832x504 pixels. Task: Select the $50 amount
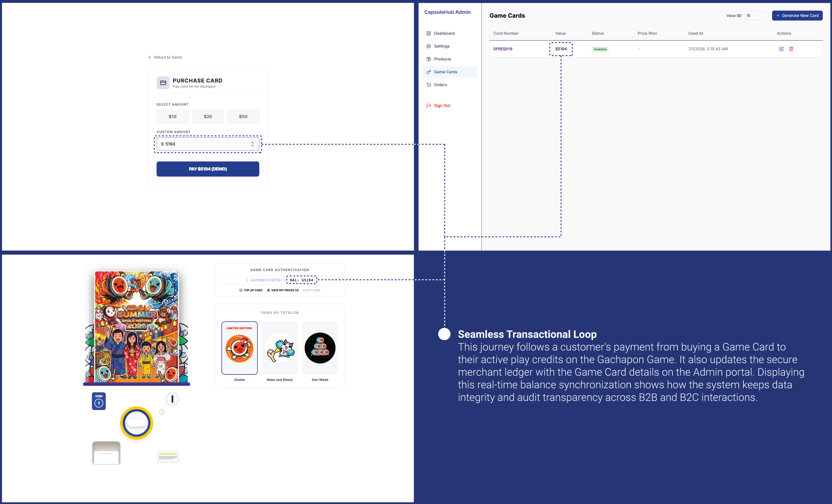tap(243, 116)
